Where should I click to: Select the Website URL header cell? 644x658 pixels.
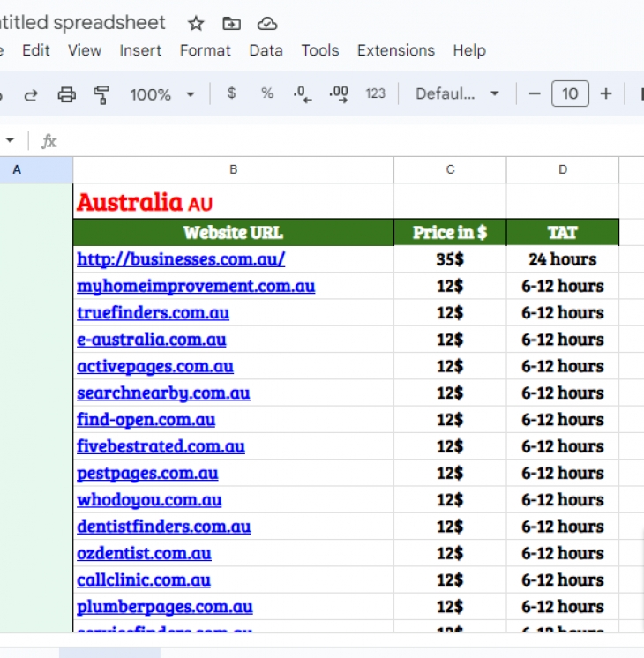point(234,232)
